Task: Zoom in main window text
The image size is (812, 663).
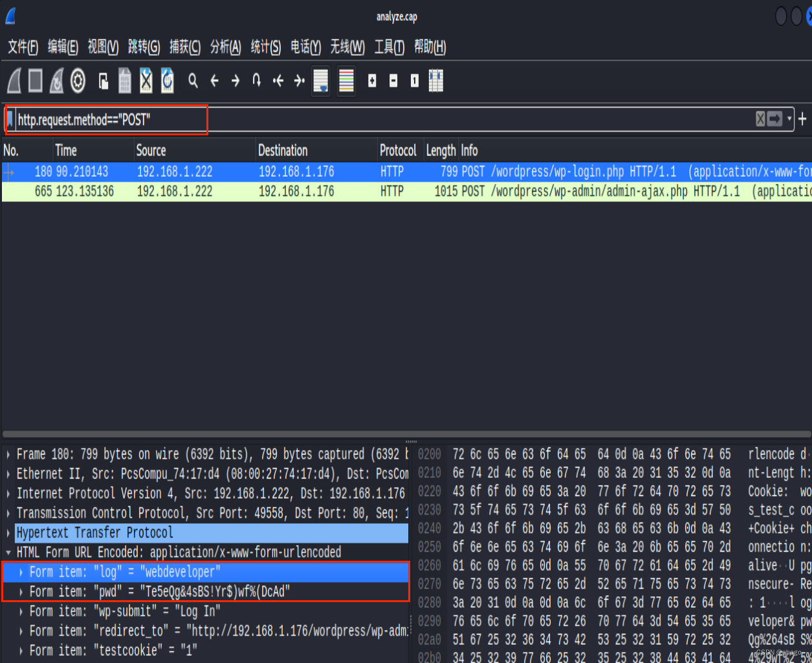Action: click(372, 81)
